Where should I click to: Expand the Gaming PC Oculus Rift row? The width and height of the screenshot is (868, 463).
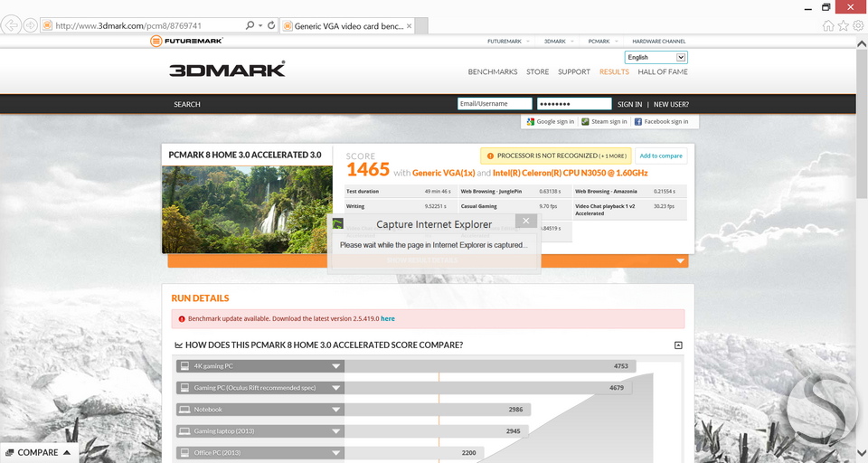click(x=335, y=388)
